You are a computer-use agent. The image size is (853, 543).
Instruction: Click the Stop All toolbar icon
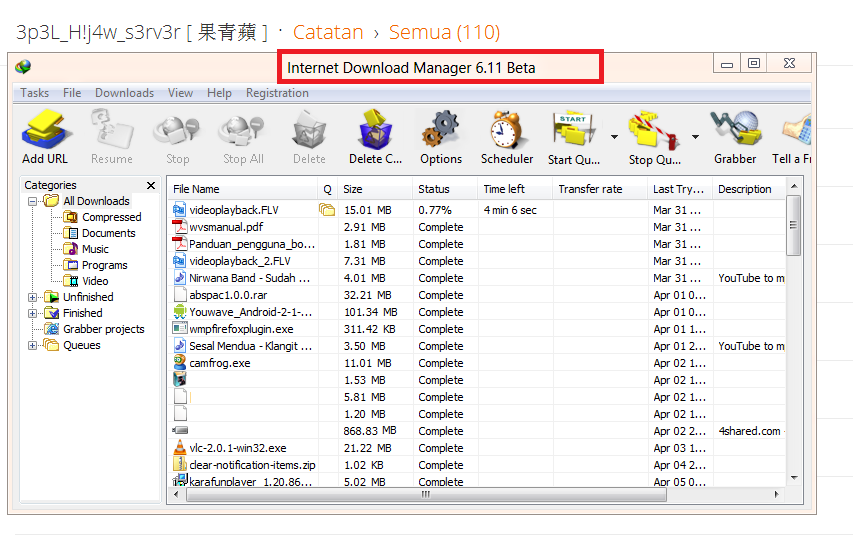tap(243, 132)
